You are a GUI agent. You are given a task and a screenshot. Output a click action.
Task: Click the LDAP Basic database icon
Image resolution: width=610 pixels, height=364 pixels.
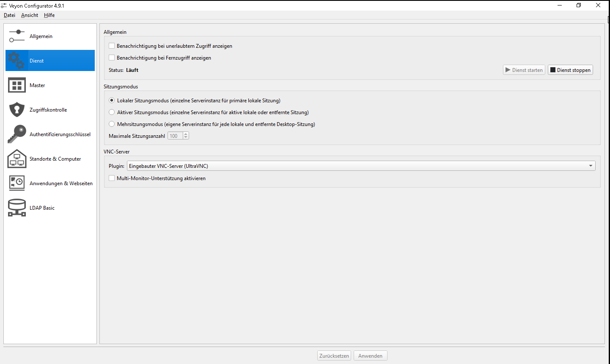[x=17, y=208]
